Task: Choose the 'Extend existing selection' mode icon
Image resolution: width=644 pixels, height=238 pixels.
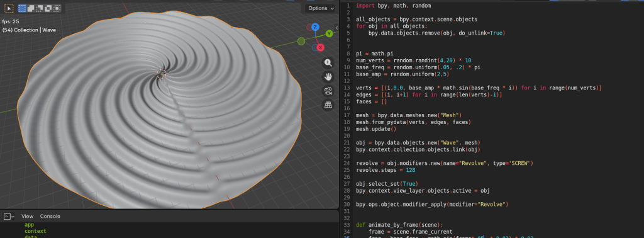Action: (x=31, y=8)
